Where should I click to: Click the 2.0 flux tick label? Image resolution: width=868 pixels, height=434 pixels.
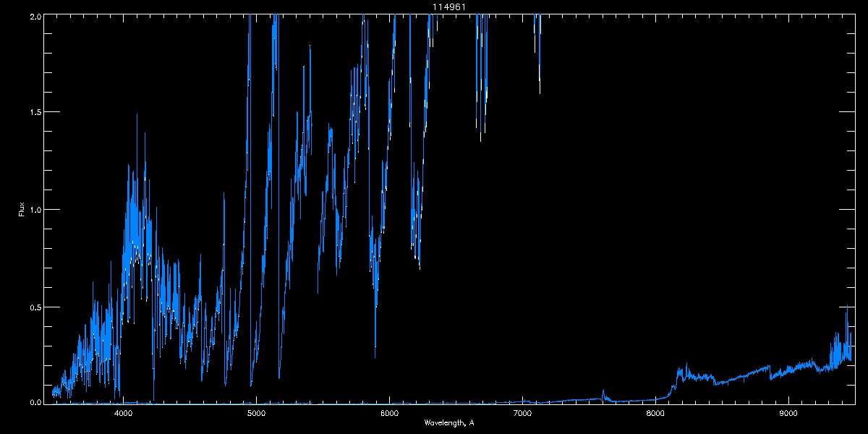(34, 17)
